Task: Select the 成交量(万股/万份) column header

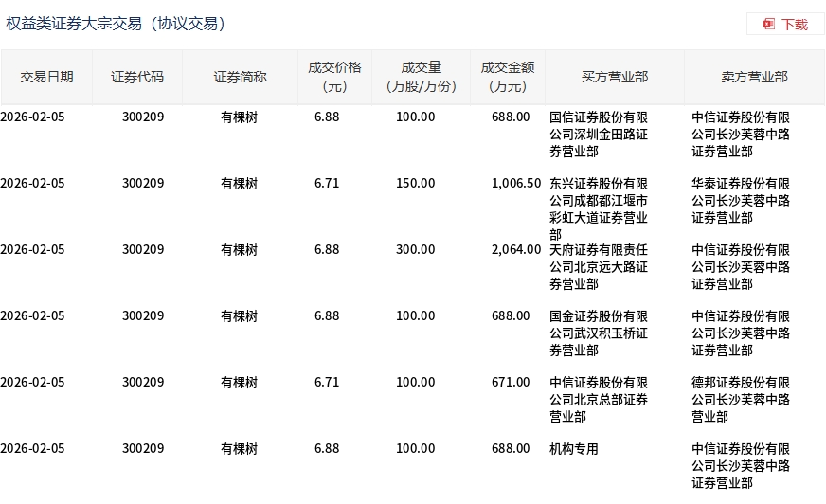Action: [421, 77]
